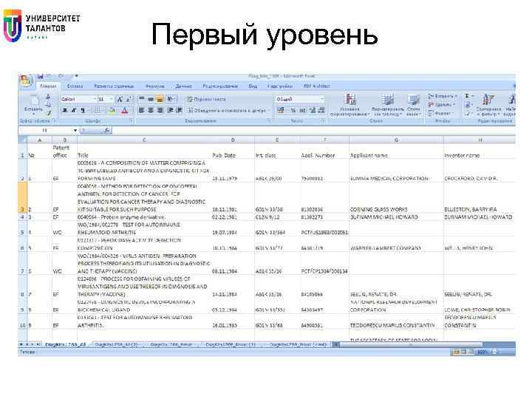Click the Decrease Decimal icon

click(321, 110)
